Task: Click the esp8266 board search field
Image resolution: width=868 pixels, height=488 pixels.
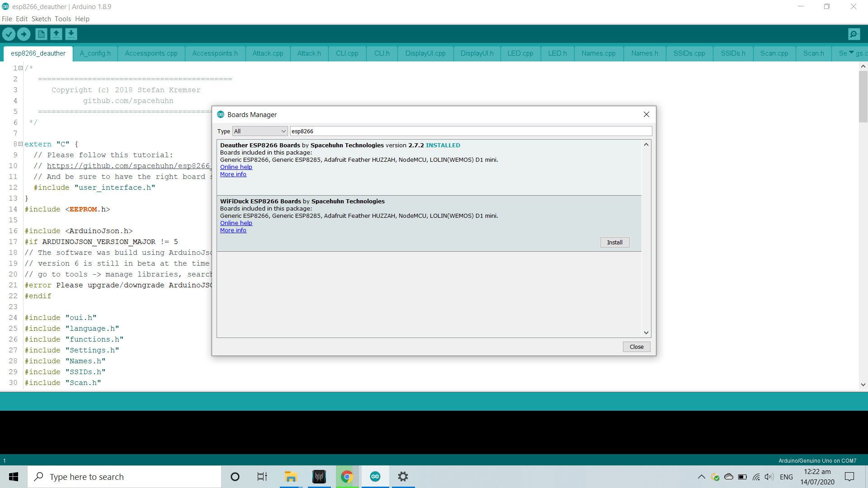Action: 470,131
